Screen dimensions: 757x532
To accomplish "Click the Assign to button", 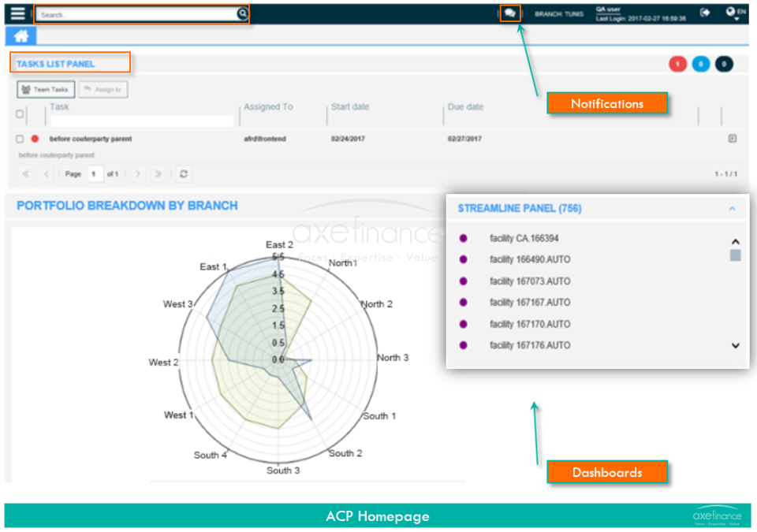I will coord(103,89).
